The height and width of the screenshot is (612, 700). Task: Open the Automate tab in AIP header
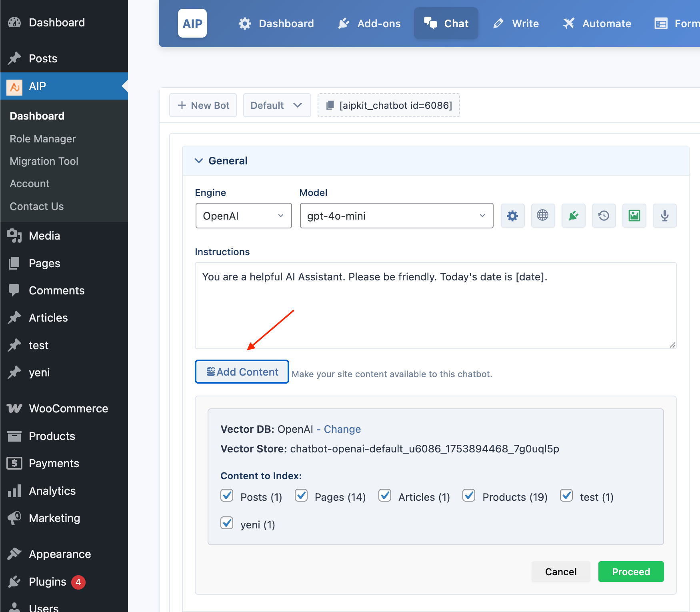tap(597, 23)
